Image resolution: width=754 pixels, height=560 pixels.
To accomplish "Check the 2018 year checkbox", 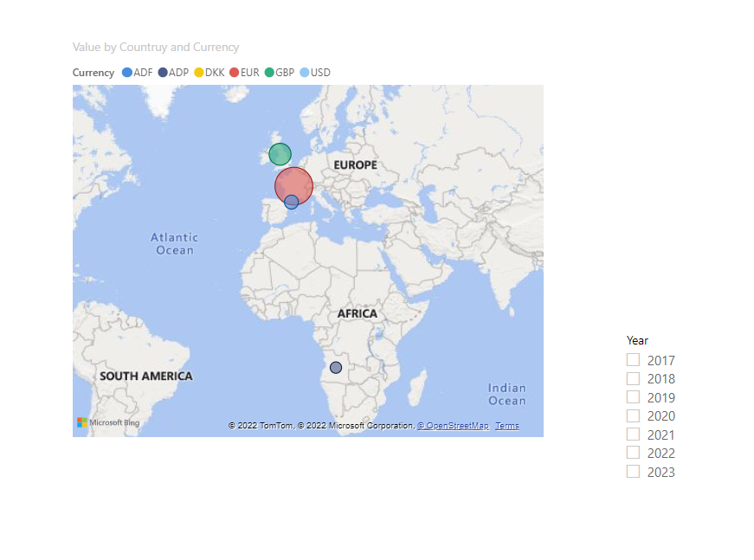I will (x=633, y=378).
